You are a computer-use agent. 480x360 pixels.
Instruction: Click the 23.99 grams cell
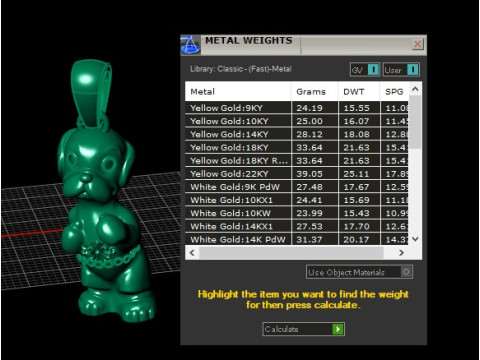pyautogui.click(x=314, y=213)
